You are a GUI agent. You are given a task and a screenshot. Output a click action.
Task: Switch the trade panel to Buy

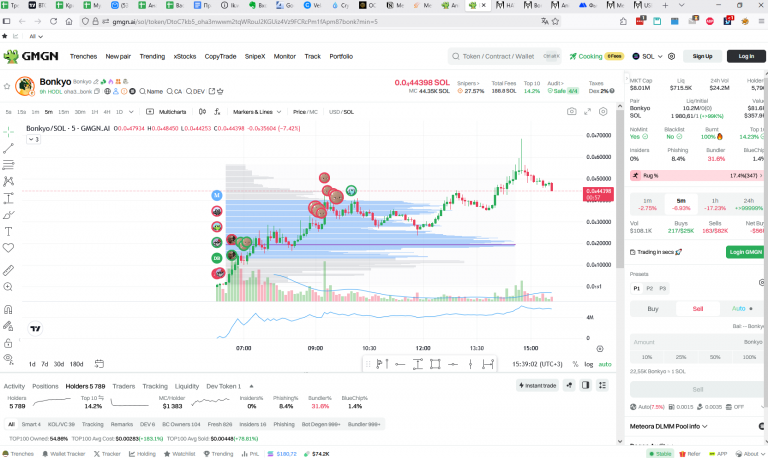(653, 309)
